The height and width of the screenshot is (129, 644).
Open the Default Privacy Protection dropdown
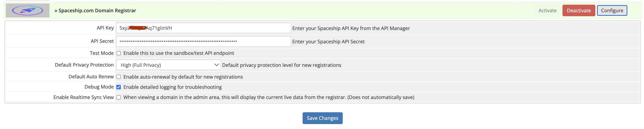tap(168, 65)
